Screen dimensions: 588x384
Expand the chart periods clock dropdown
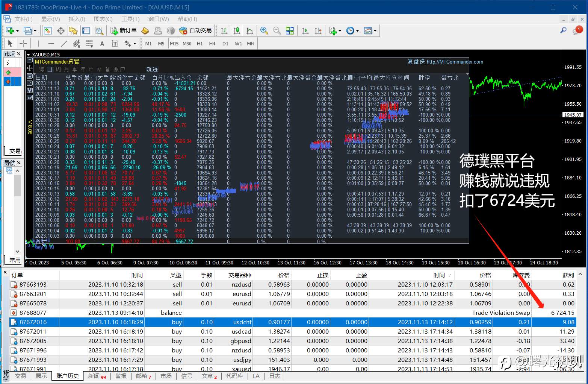(x=357, y=31)
